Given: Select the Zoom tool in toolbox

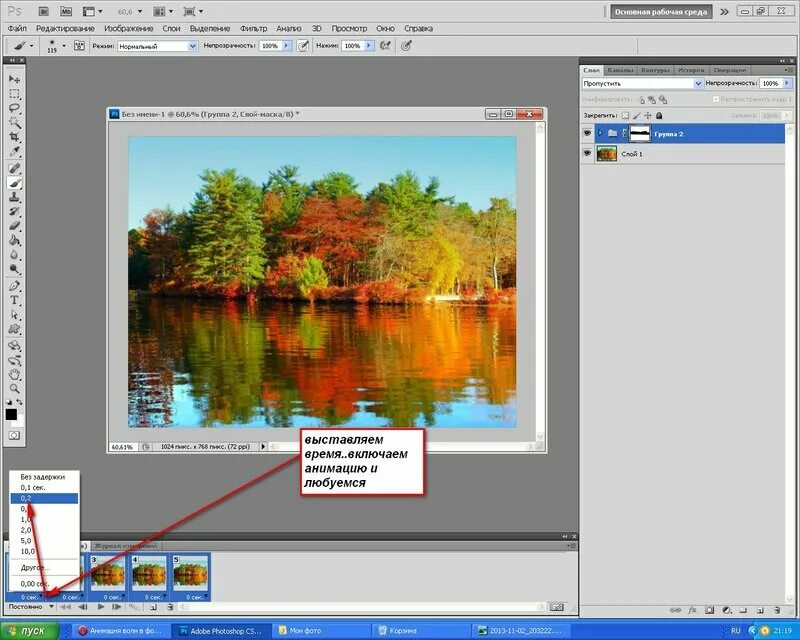Looking at the screenshot, I should click(14, 389).
